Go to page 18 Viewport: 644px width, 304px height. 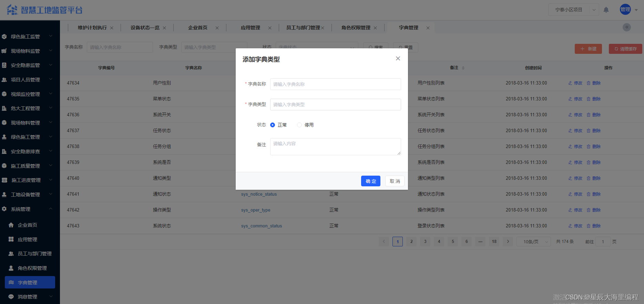[x=494, y=242]
